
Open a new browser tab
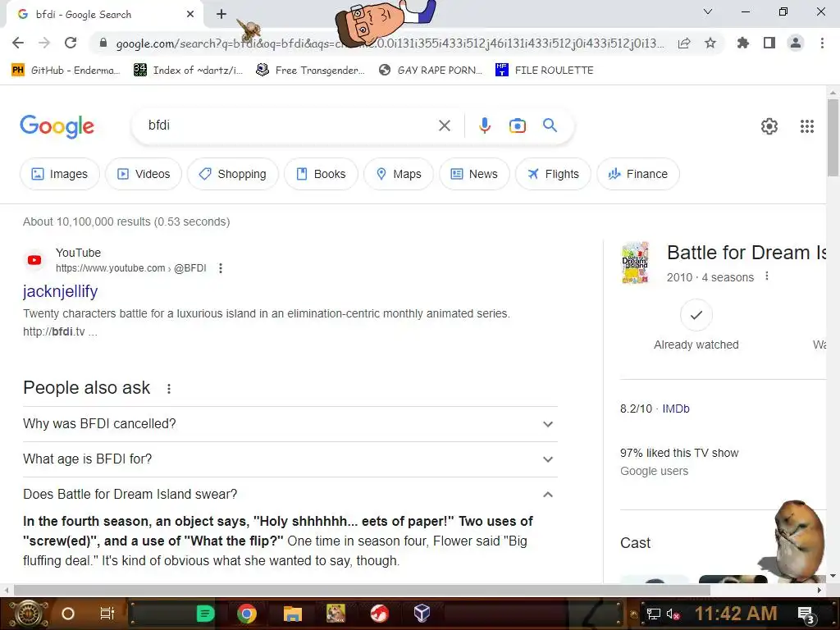(221, 14)
